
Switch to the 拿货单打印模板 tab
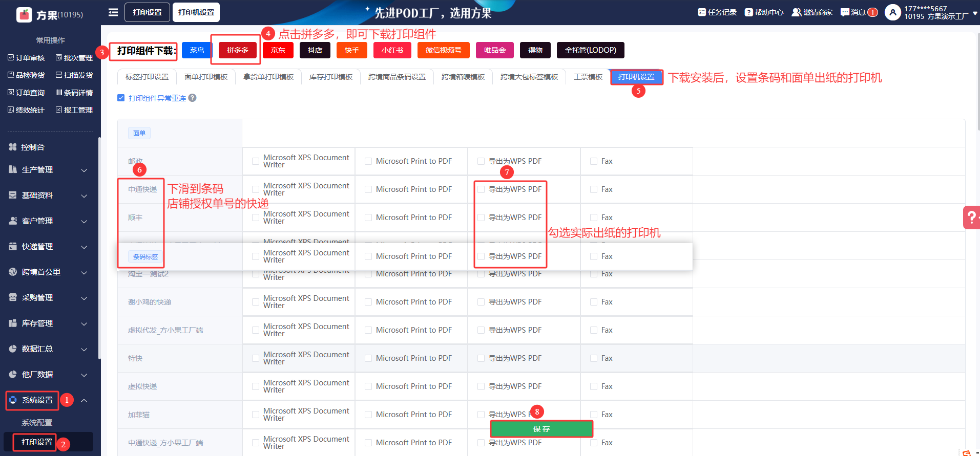tap(268, 77)
